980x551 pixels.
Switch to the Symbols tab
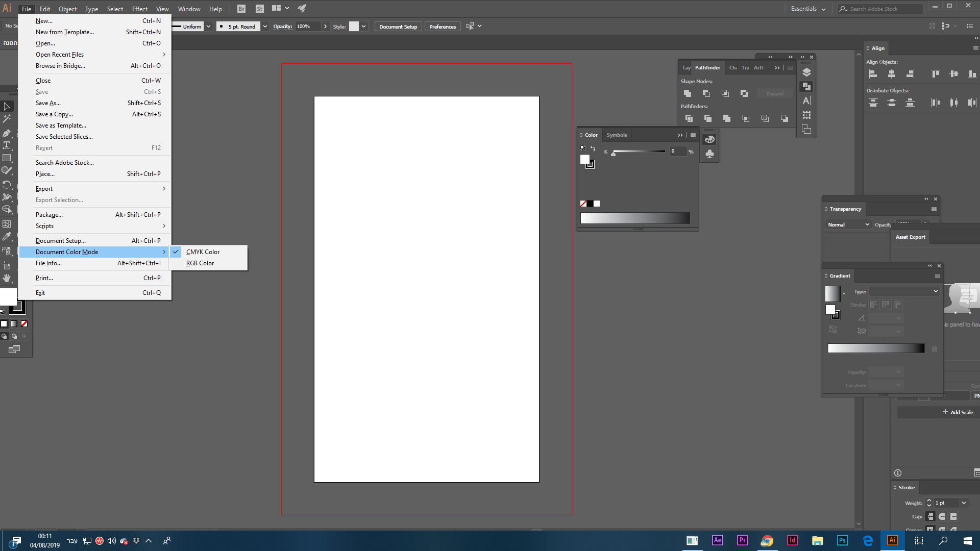click(617, 135)
